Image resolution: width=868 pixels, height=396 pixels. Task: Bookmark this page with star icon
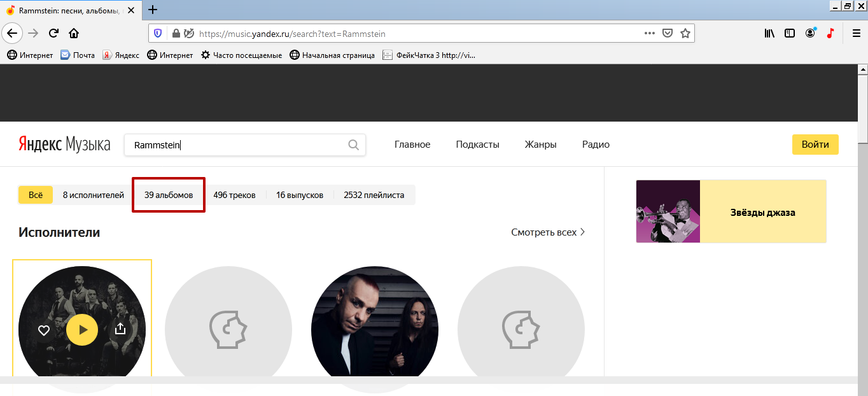point(685,33)
